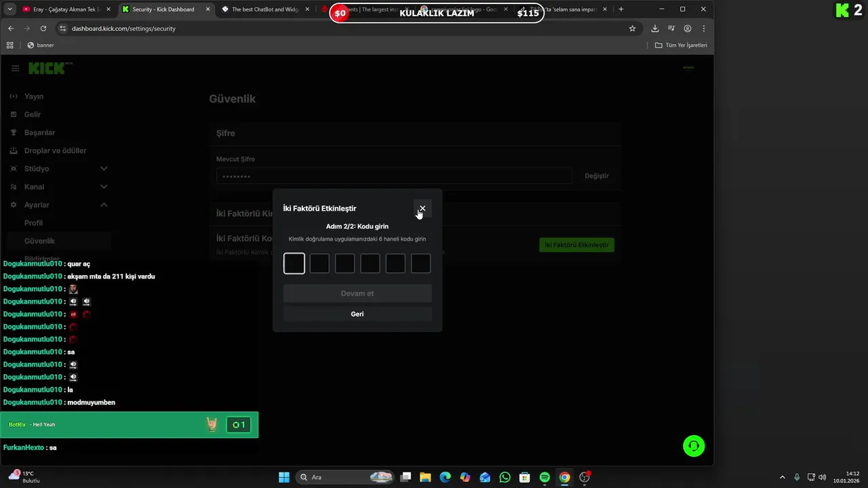
Task: Click the Geri button in dialog
Action: tap(357, 314)
